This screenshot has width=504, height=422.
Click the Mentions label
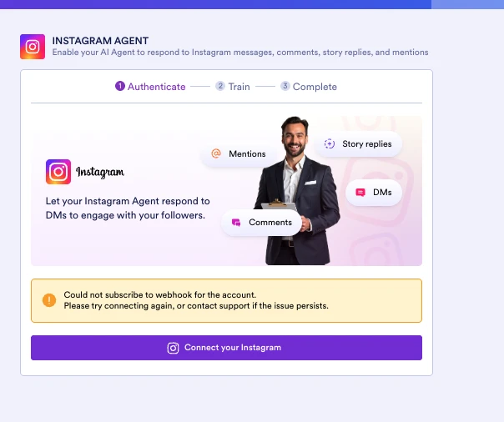point(247,153)
